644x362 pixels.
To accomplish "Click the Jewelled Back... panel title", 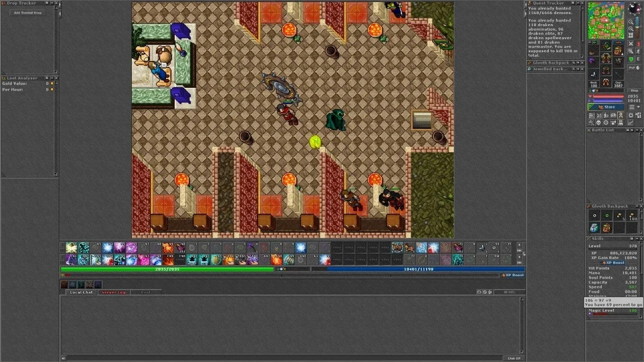I will click(551, 69).
